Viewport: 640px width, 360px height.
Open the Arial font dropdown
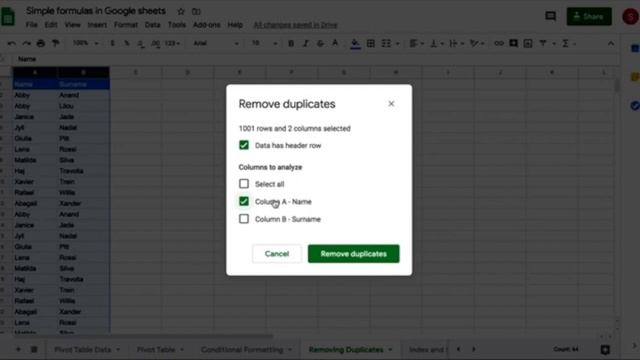[216, 43]
